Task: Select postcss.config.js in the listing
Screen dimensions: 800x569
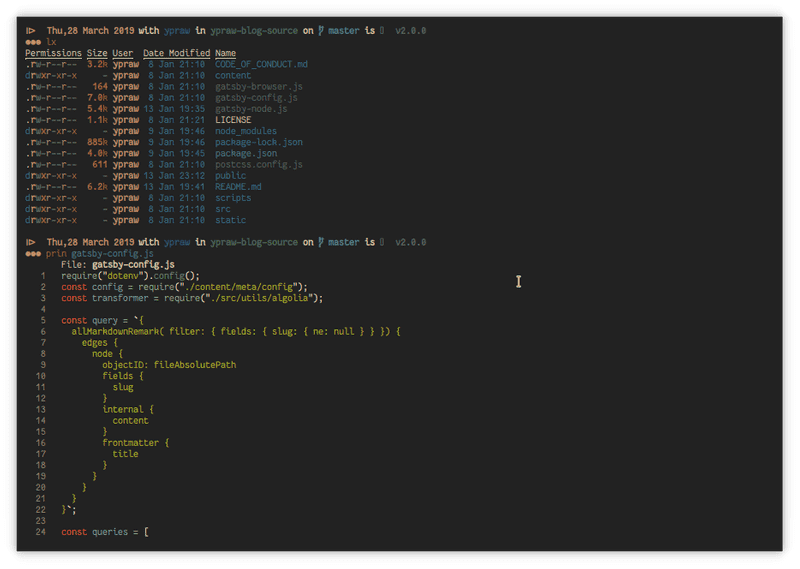Action: click(259, 165)
